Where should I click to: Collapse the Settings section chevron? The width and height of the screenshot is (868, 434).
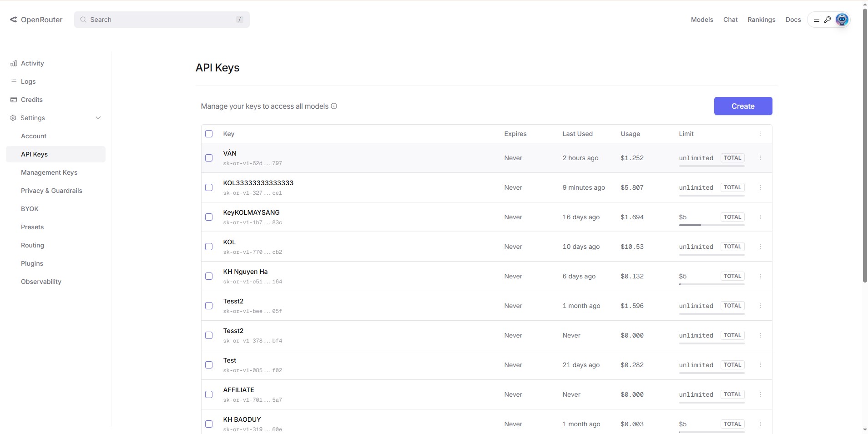point(98,118)
